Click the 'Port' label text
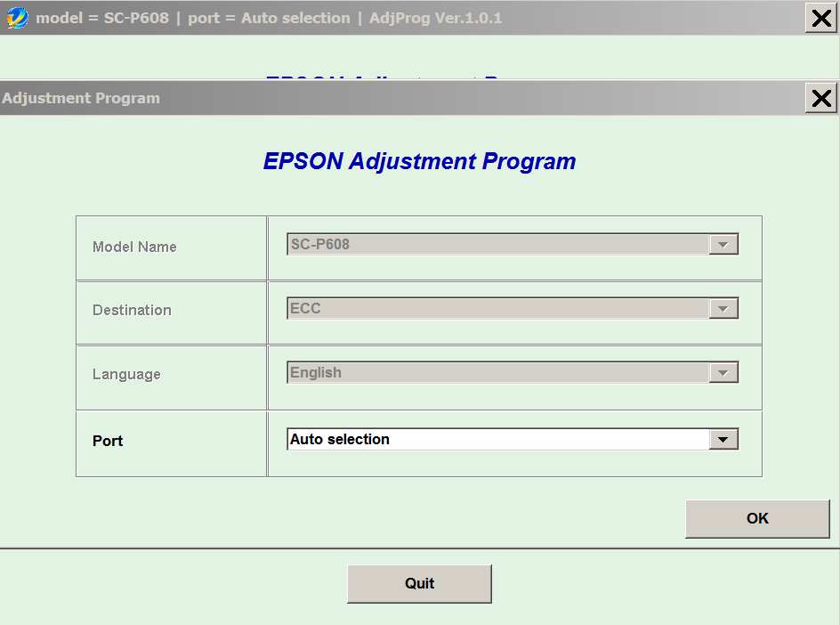840x625 pixels. (108, 441)
